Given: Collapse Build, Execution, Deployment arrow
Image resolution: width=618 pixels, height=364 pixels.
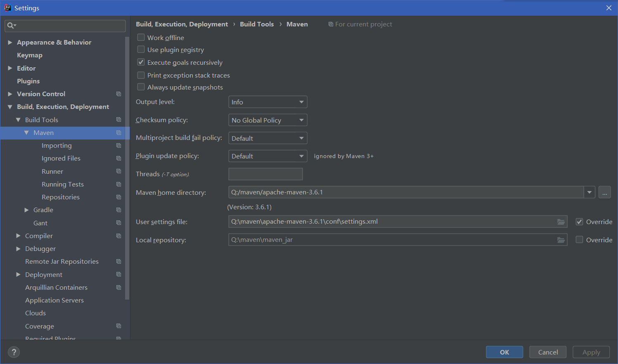Looking at the screenshot, I should pyautogui.click(x=10, y=107).
